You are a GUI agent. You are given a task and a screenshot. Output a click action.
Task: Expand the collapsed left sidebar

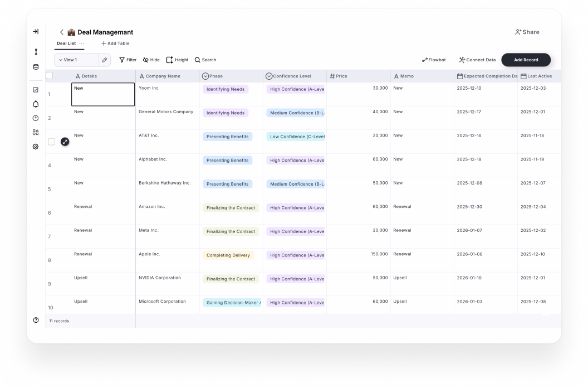36,32
